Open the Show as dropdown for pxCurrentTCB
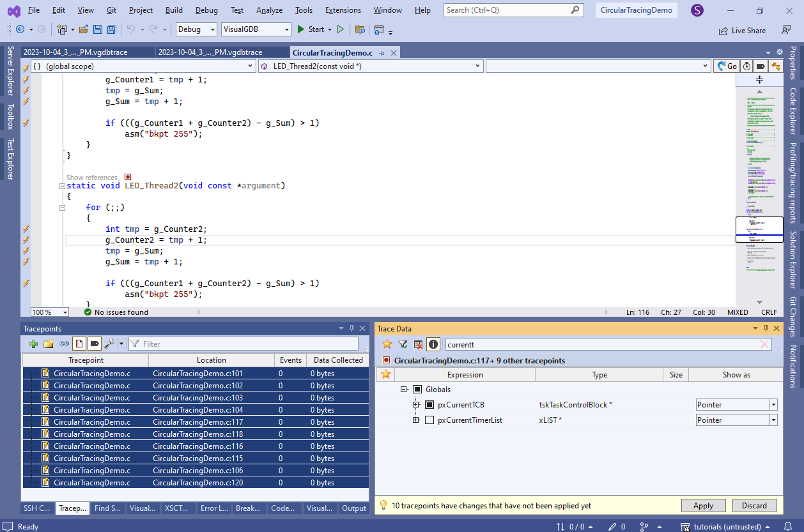The image size is (804, 532). click(773, 404)
